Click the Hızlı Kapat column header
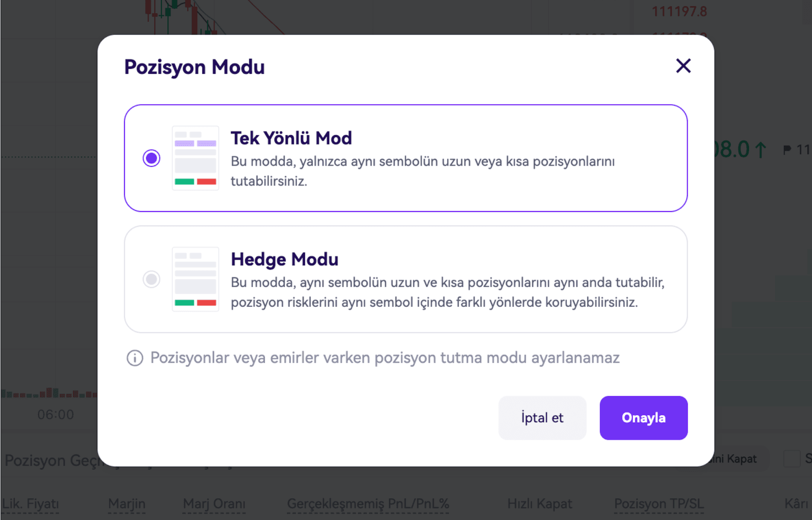 point(539,504)
